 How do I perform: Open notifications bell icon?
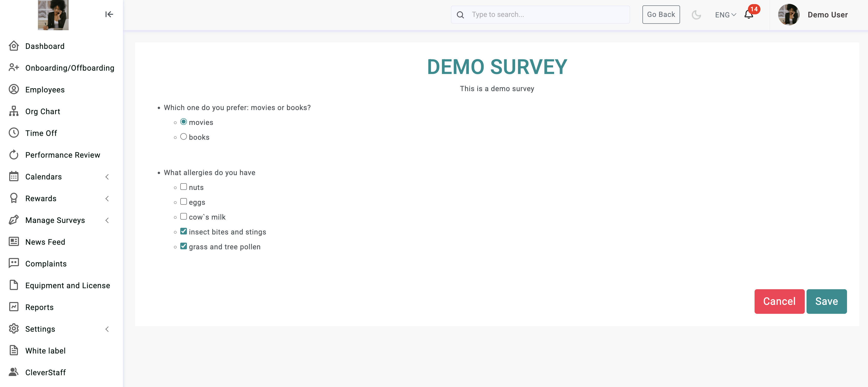tap(749, 15)
